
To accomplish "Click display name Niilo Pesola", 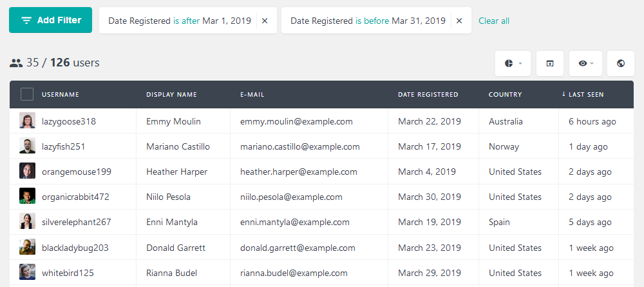I will pyautogui.click(x=168, y=197).
